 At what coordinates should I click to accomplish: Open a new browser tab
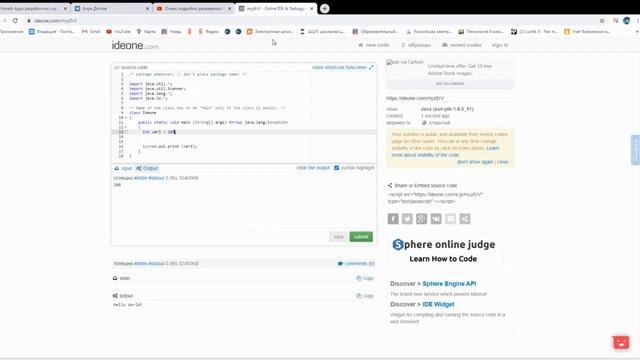[x=324, y=8]
